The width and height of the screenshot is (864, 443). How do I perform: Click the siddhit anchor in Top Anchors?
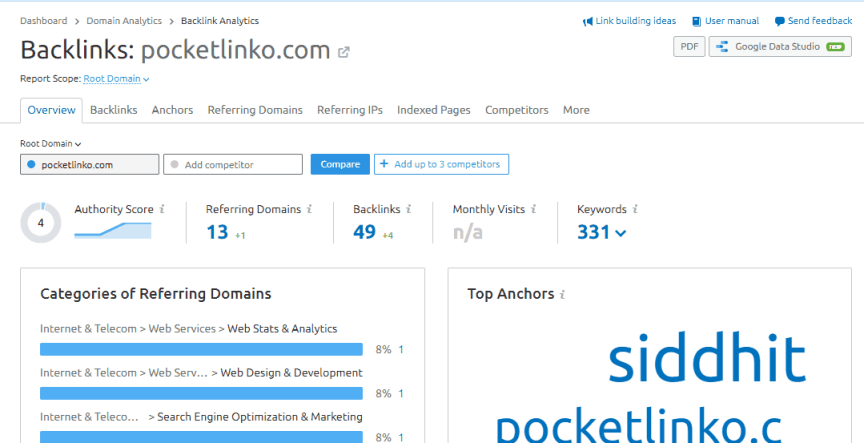click(x=708, y=359)
